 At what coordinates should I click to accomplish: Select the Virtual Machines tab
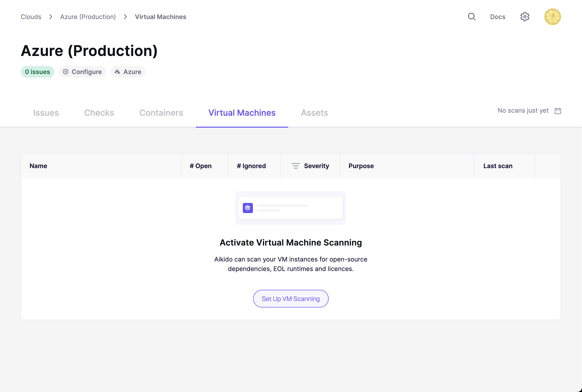point(242,113)
